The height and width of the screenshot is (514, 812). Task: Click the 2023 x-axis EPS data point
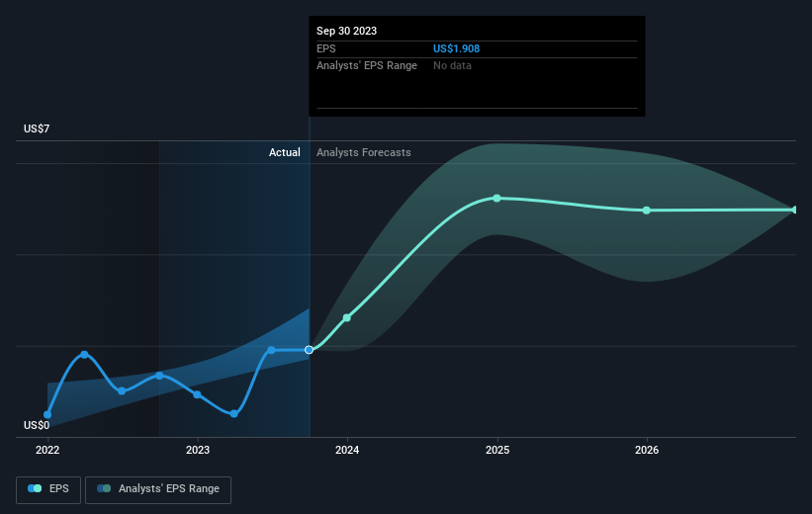pos(197,394)
